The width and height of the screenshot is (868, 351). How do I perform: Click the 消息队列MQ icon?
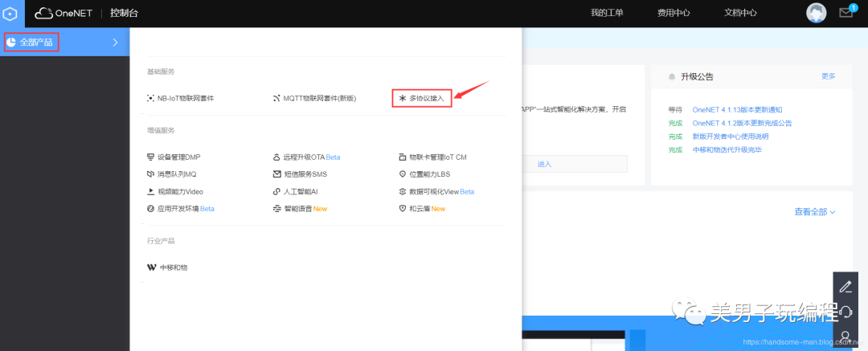pyautogui.click(x=150, y=173)
